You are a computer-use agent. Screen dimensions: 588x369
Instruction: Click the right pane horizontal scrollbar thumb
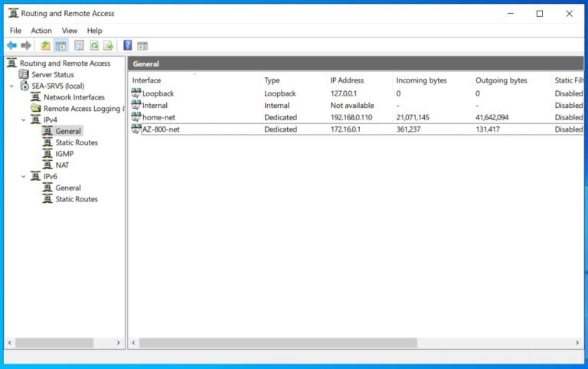tap(278, 342)
